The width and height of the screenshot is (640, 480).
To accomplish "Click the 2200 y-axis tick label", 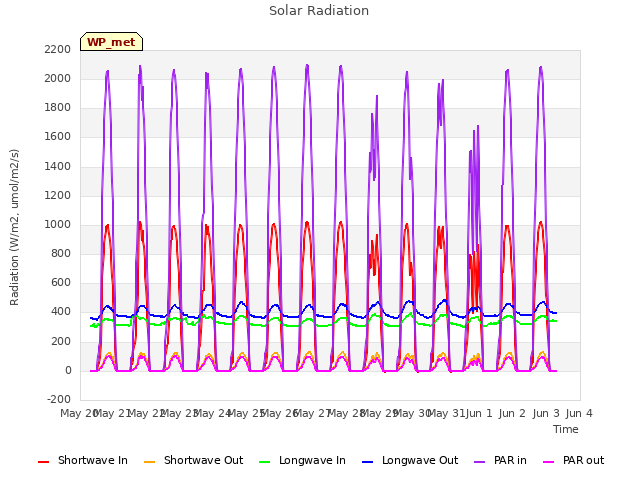I will 58,49.
